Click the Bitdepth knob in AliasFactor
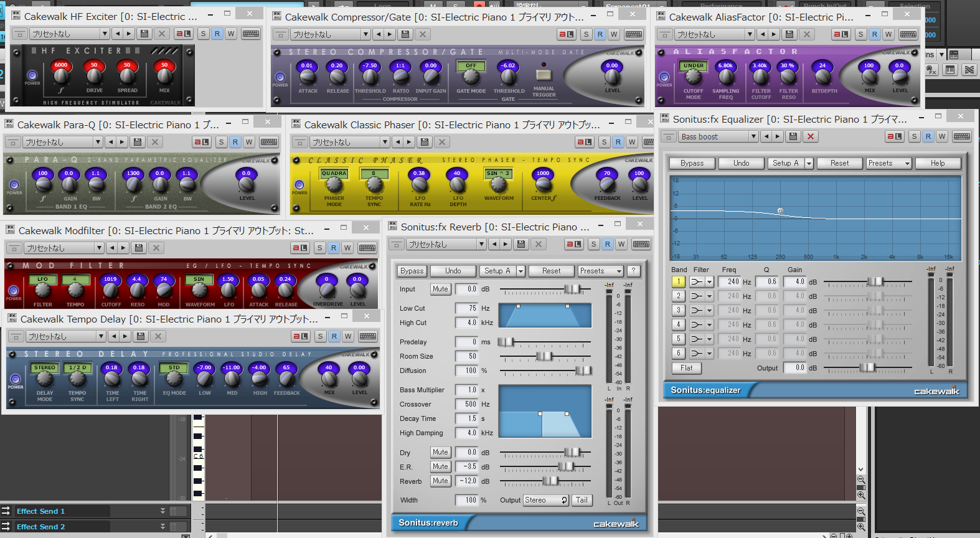This screenshot has width=980, height=538. coord(823,76)
